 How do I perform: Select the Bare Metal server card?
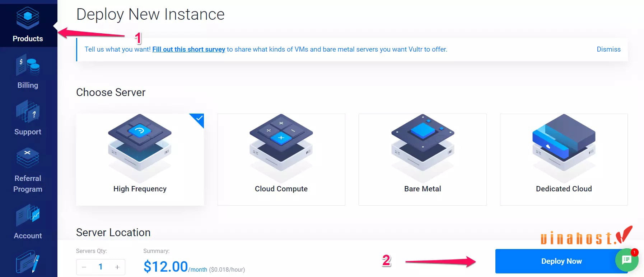423,159
